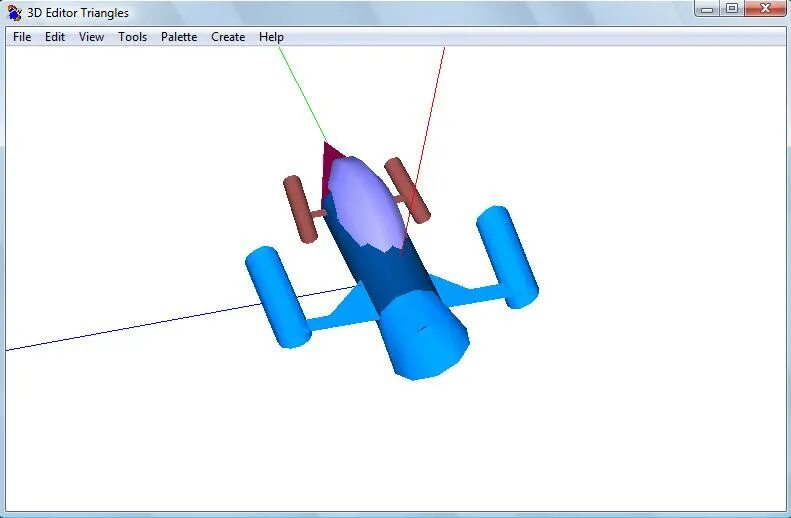Open the Tools menu
Image resolution: width=791 pixels, height=518 pixels.
133,37
